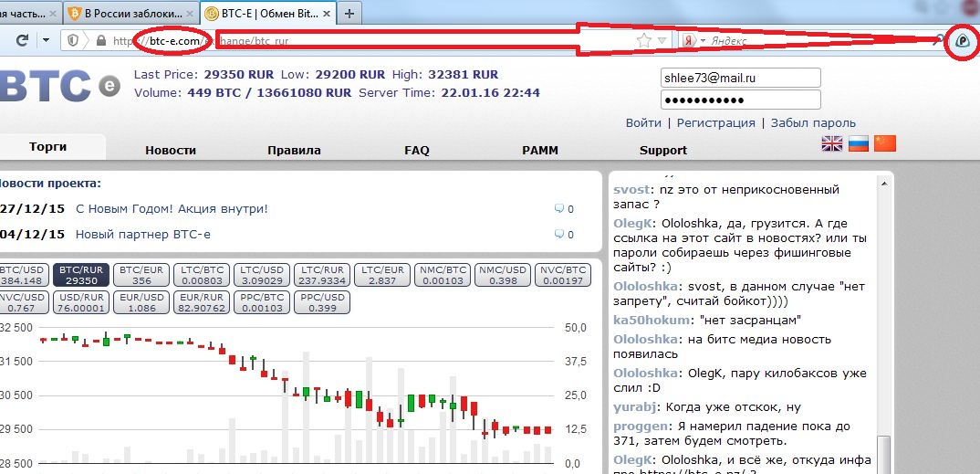Select the LTC/USD pair button
The height and width of the screenshot is (474, 980).
tap(262, 275)
